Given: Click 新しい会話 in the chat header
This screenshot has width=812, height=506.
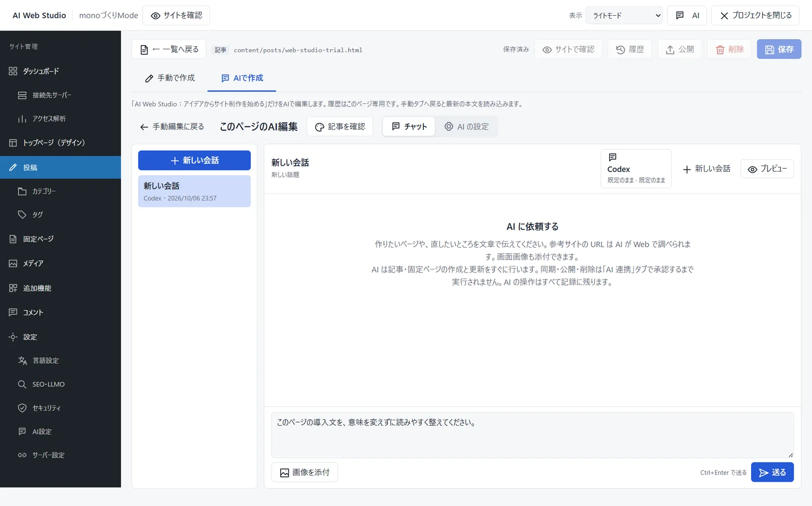Looking at the screenshot, I should 706,169.
